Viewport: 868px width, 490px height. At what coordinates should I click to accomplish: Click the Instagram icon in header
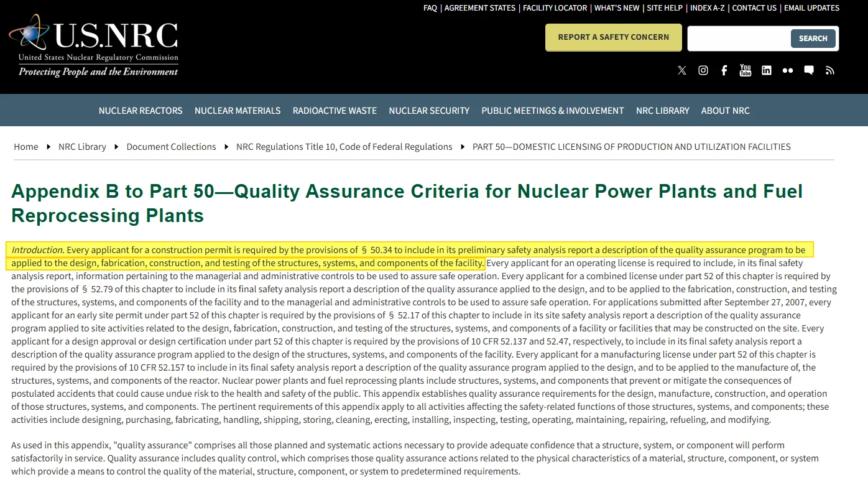[703, 70]
